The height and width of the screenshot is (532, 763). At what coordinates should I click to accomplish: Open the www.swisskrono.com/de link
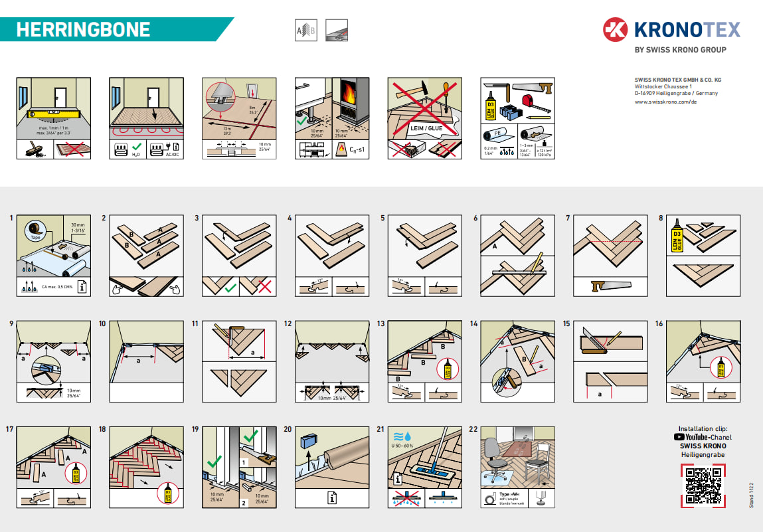665,102
